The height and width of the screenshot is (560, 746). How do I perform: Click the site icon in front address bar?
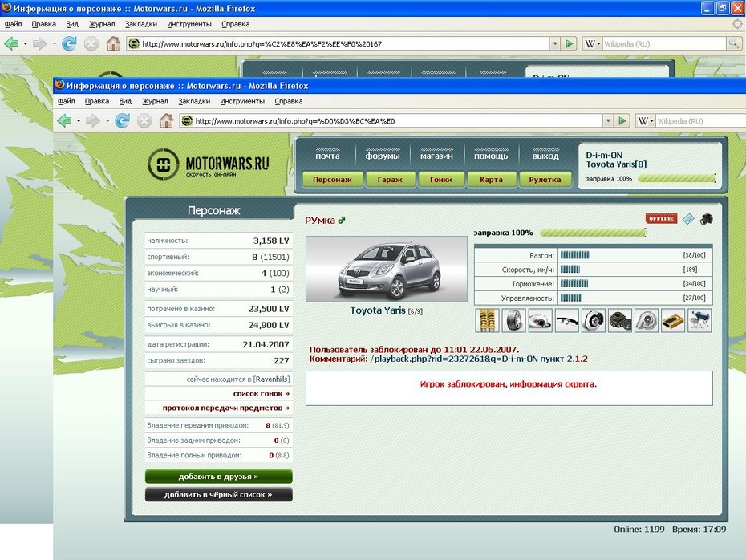pos(187,121)
